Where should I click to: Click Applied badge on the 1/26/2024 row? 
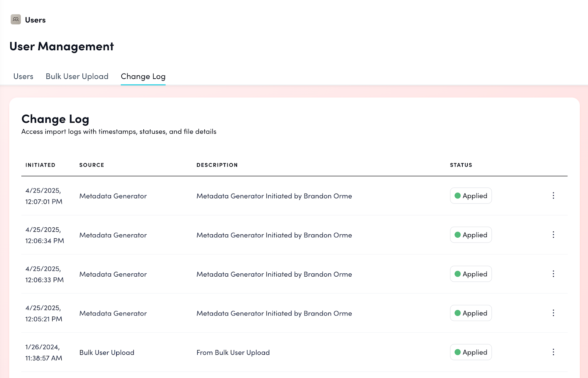point(471,352)
